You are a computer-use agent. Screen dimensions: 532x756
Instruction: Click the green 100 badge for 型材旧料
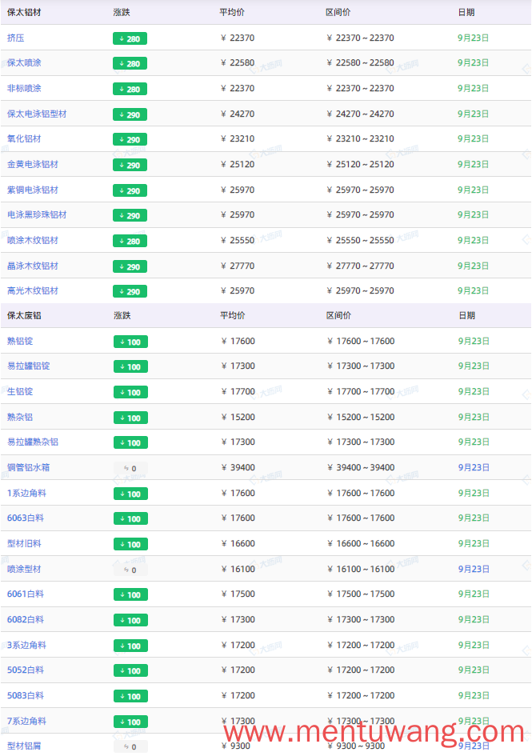point(130,544)
